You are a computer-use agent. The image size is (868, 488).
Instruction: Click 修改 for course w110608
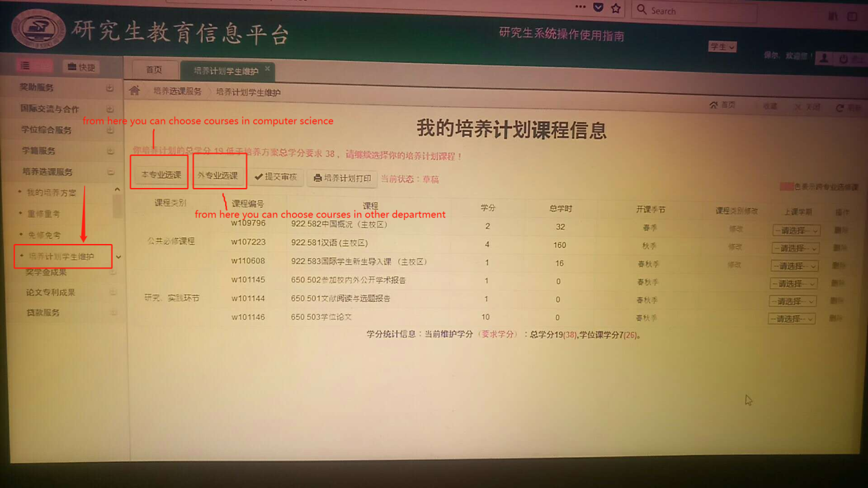pyautogui.click(x=735, y=265)
